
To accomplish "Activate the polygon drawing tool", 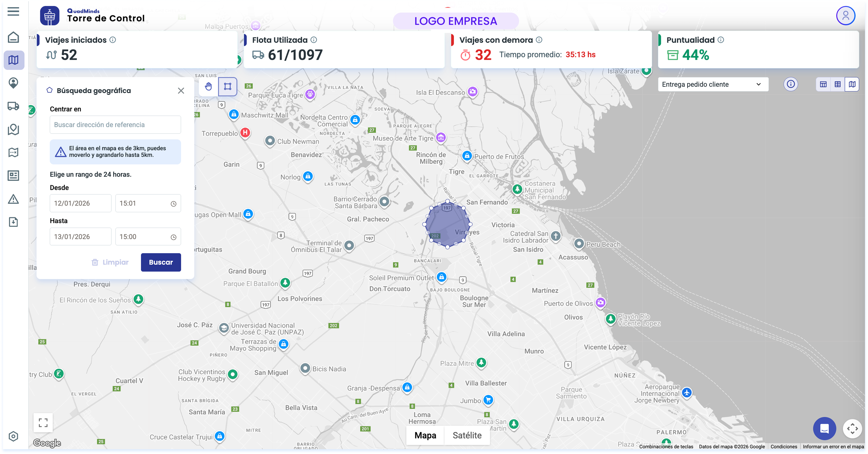I will (227, 87).
